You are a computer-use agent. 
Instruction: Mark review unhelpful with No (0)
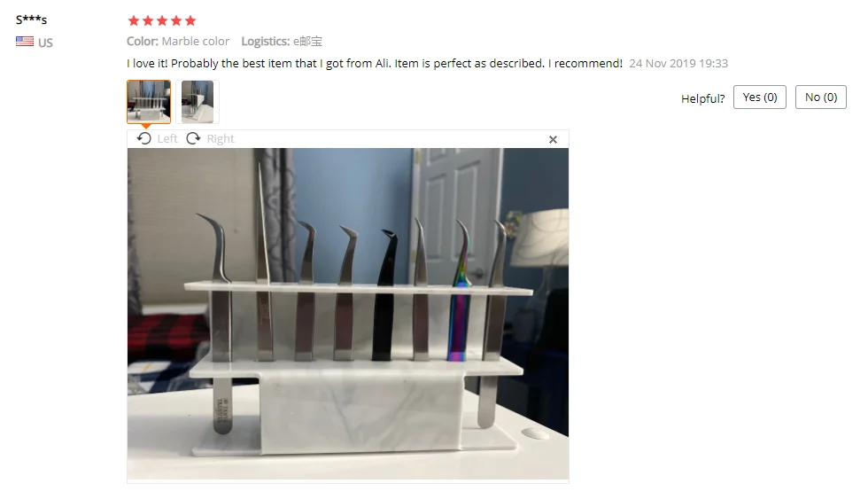(x=820, y=97)
